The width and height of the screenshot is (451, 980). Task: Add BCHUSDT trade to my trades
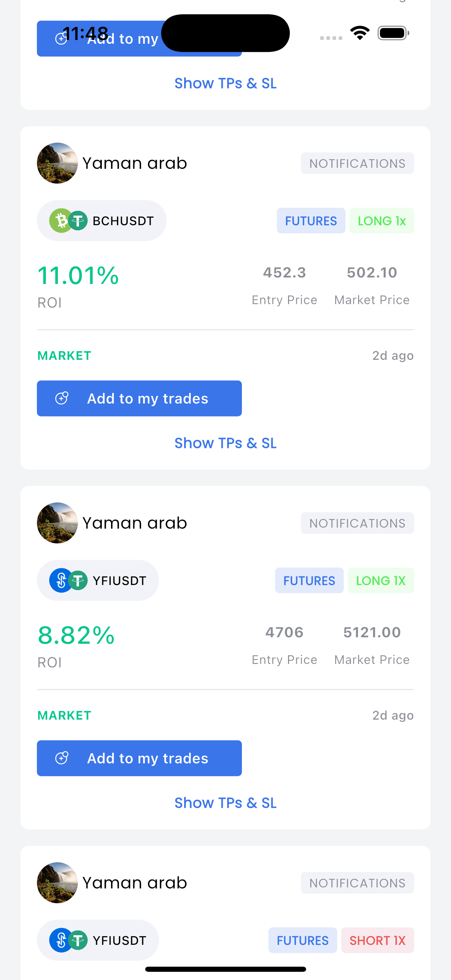tap(139, 398)
